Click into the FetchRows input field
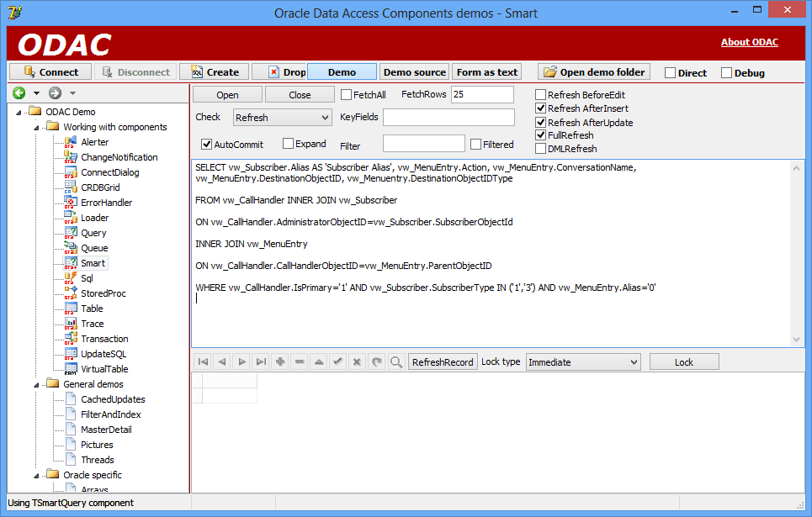Screen dimensions: 812x517 point(482,94)
